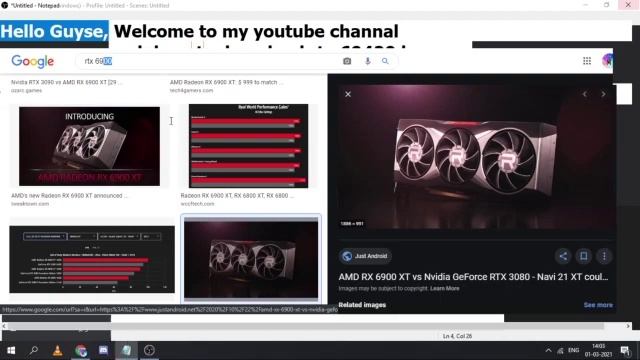Open the Google account avatar

pyautogui.click(x=608, y=61)
